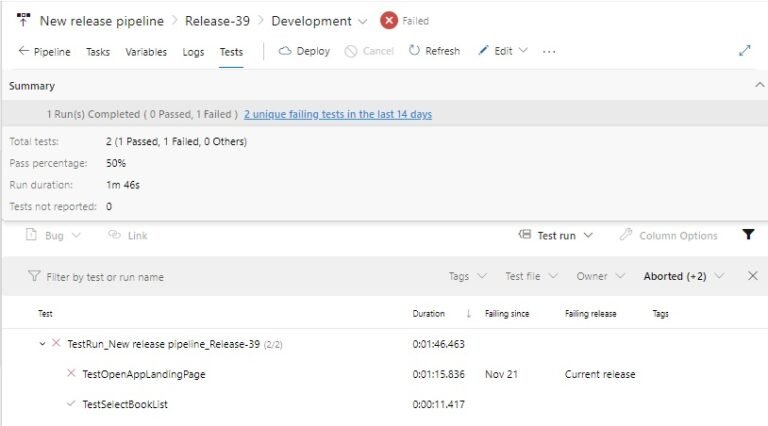Viewport: 768px width, 426px height.
Task: Click the Bug document icon
Action: (x=31, y=235)
